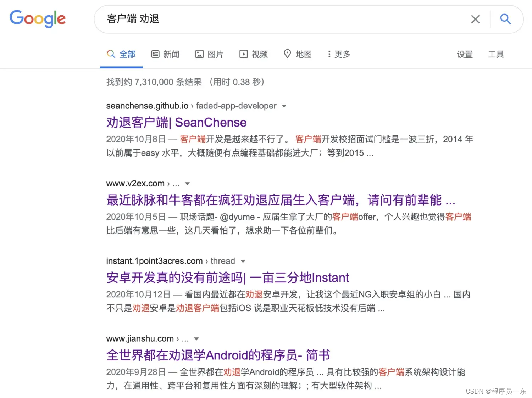The image size is (532, 398).
Task: Expand the 更多 menu
Action: [x=339, y=54]
